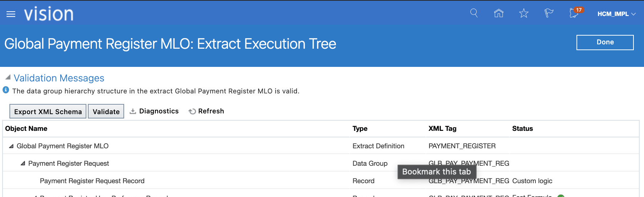This screenshot has width=644, height=197.
Task: Collapse Global Payment Register MLO node
Action: pyautogui.click(x=11, y=146)
